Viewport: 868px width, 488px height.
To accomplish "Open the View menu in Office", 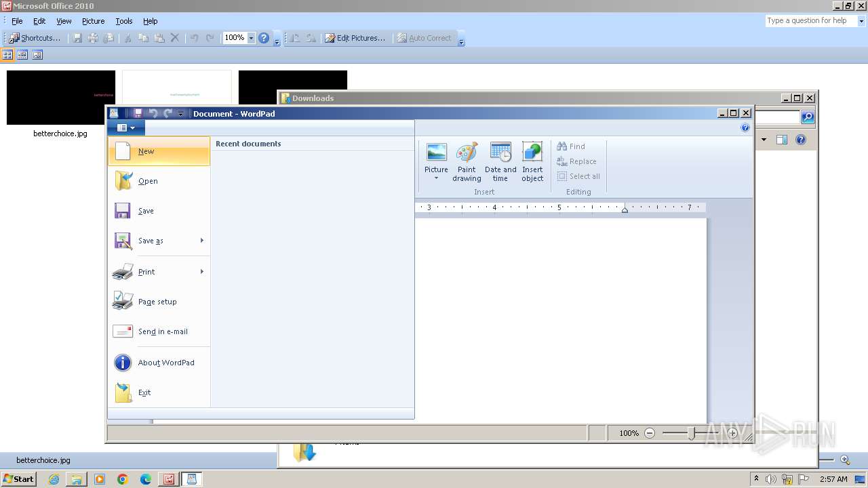I will [x=64, y=21].
